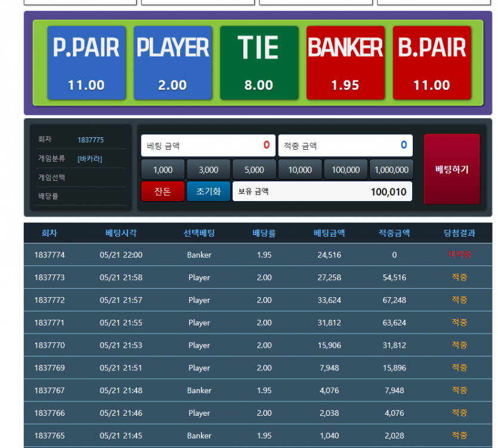Add 10,000 chip to bet

tap(300, 169)
